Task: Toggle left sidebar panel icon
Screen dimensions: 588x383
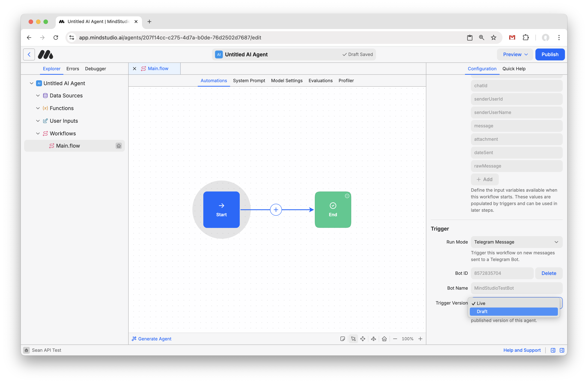Action: click(553, 350)
